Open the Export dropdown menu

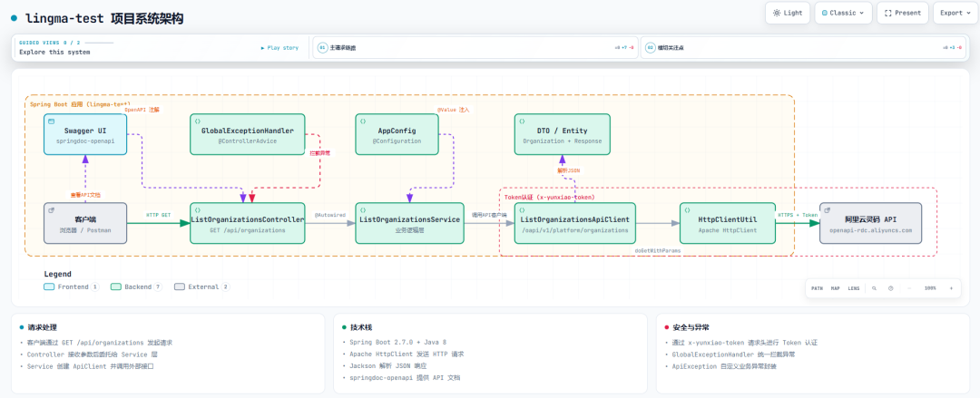(x=955, y=13)
